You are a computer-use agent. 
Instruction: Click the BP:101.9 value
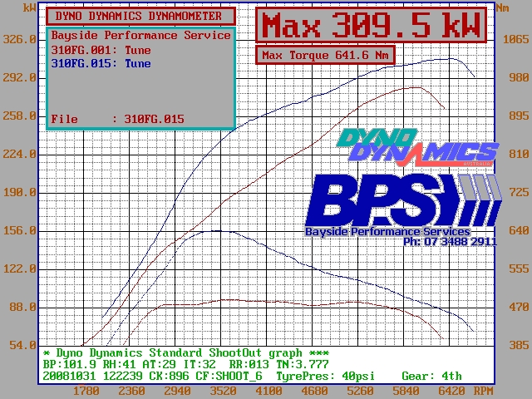70,364
